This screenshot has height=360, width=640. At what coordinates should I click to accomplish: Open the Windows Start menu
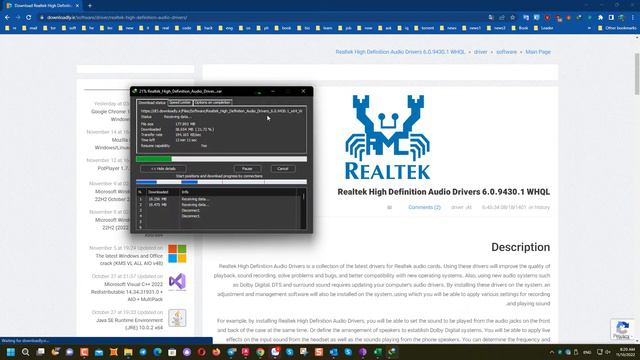click(11, 352)
